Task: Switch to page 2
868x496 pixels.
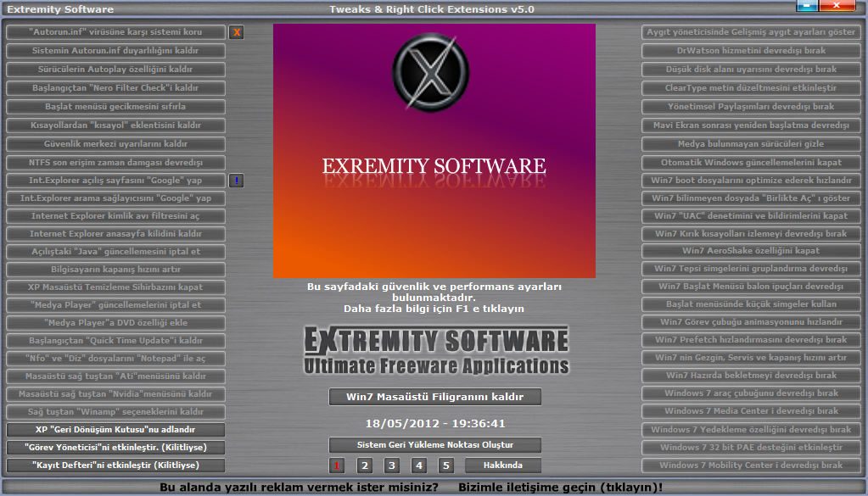Action: [x=365, y=465]
